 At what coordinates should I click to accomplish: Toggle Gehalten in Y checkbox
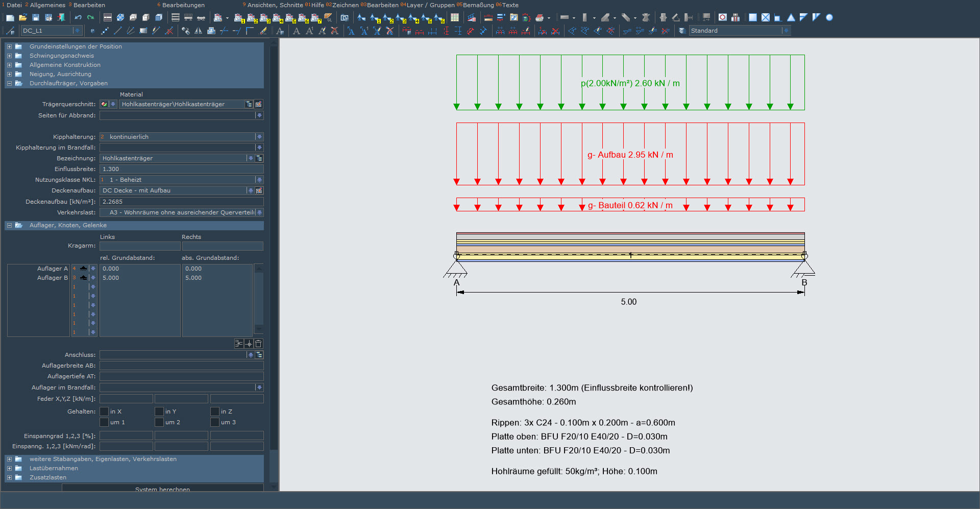(159, 411)
